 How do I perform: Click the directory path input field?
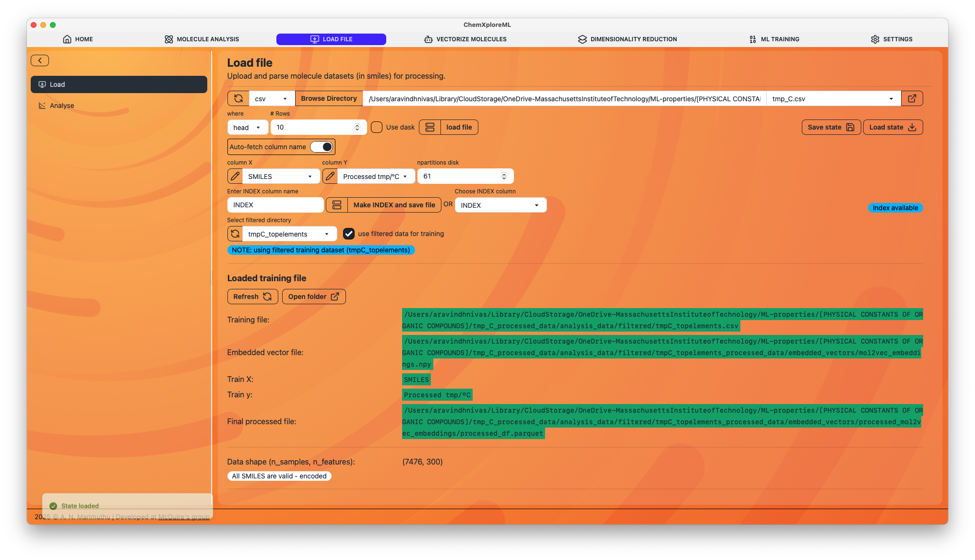(564, 98)
